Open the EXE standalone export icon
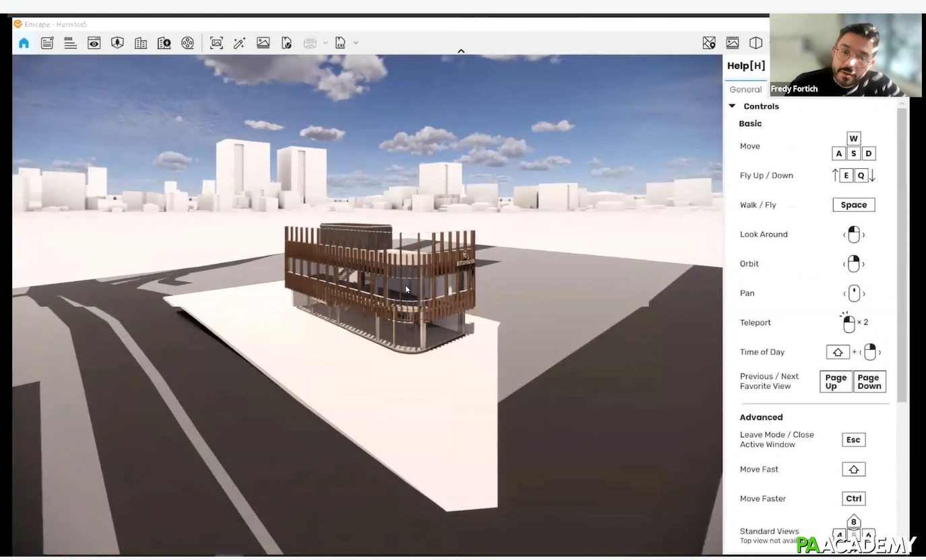 (341, 42)
